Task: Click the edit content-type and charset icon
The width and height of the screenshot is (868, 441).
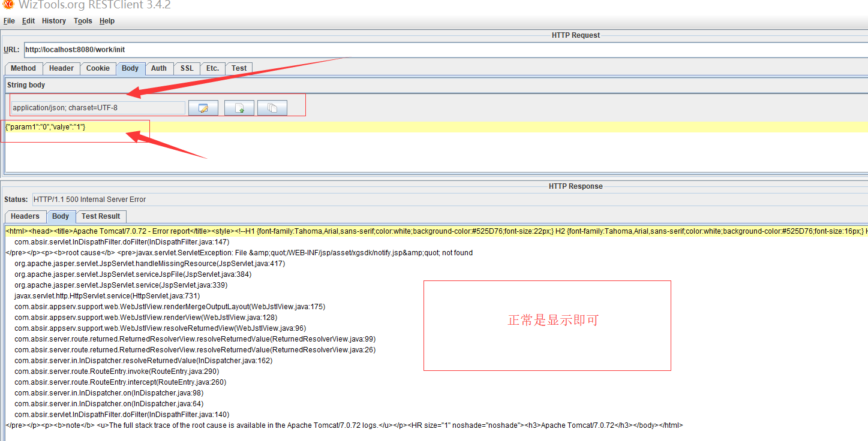Action: (x=203, y=108)
